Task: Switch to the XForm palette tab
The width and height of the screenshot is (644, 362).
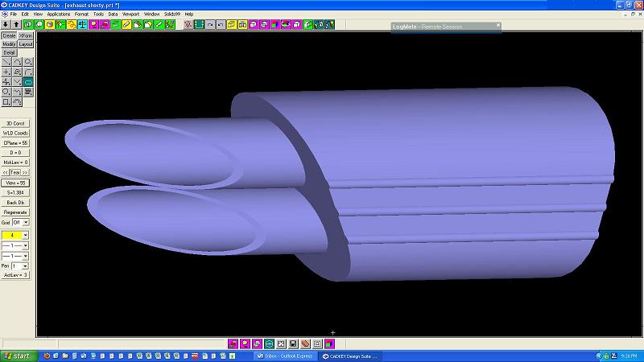Action: pyautogui.click(x=26, y=35)
